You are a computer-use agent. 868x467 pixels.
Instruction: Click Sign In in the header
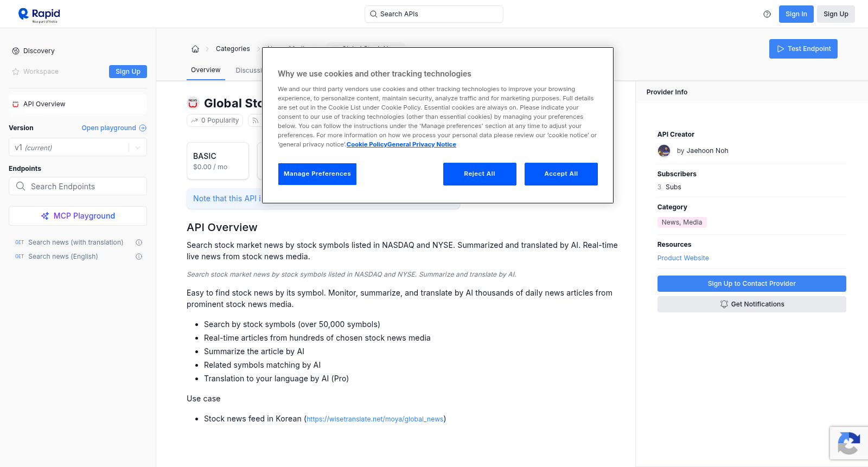796,14
